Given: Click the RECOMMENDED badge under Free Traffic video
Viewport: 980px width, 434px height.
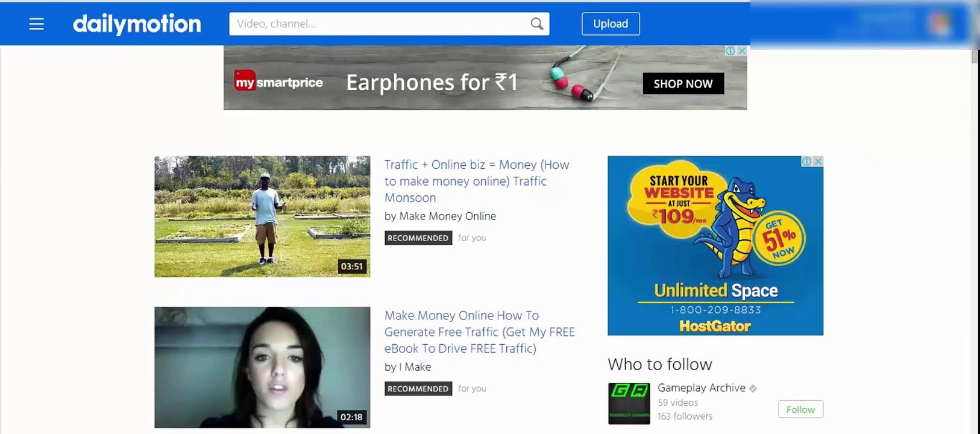Looking at the screenshot, I should (418, 389).
